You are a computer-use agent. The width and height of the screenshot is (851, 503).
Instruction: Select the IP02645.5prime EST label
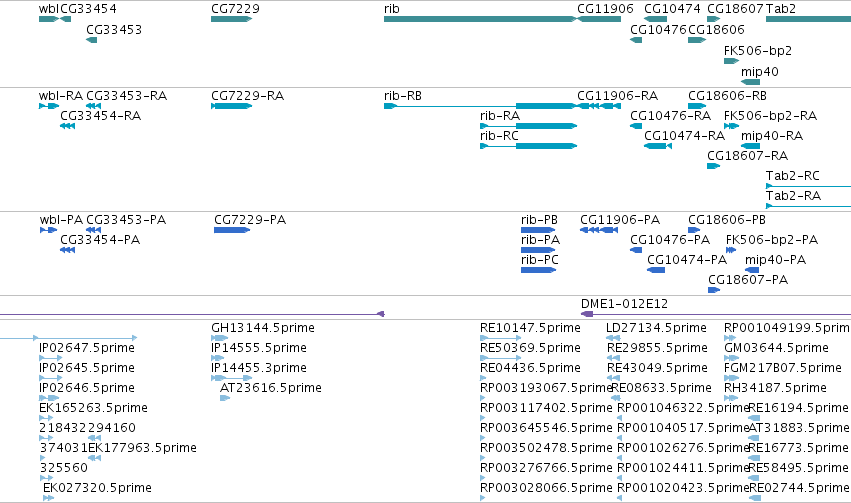pyautogui.click(x=87, y=368)
